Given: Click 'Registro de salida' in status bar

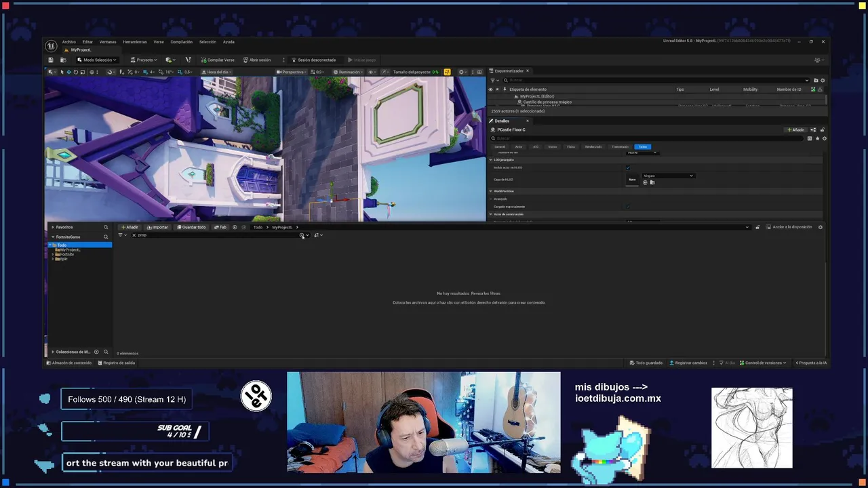Looking at the screenshot, I should click(x=117, y=363).
